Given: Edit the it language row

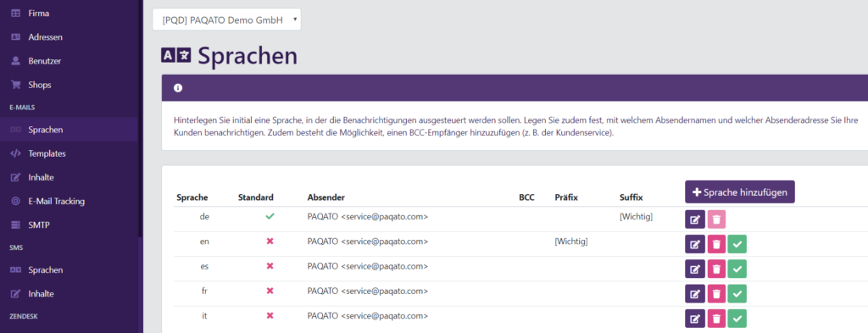Looking at the screenshot, I should coord(695,319).
